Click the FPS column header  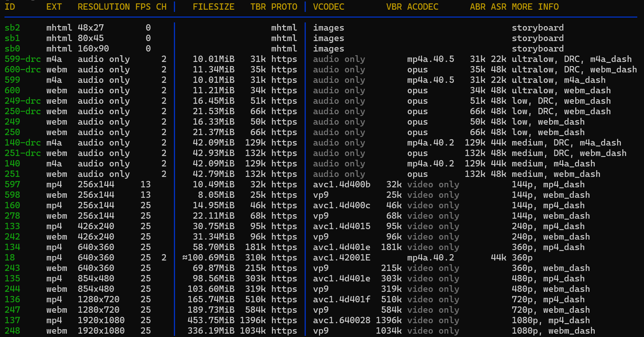143,7
